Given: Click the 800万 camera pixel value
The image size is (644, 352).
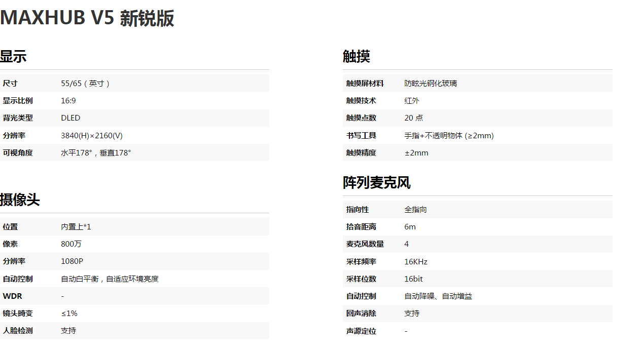Looking at the screenshot, I should pyautogui.click(x=71, y=244).
